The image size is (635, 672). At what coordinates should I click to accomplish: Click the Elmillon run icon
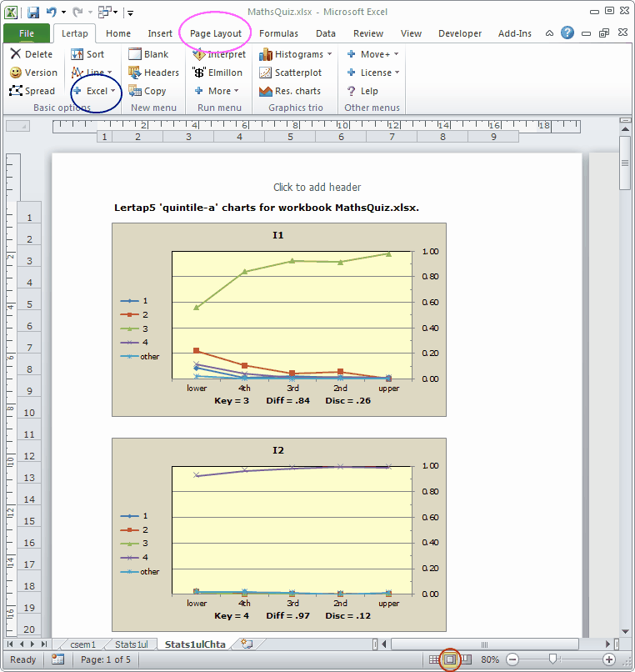(x=199, y=73)
